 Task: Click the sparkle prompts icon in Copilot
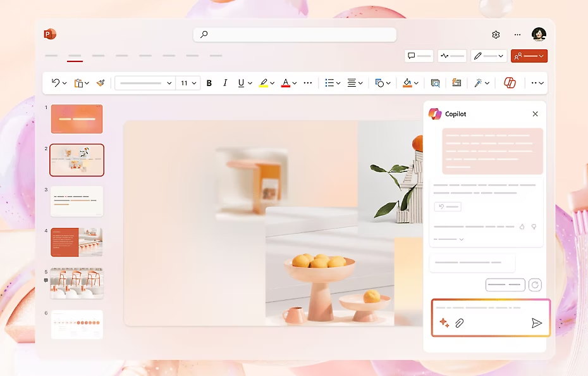click(444, 323)
